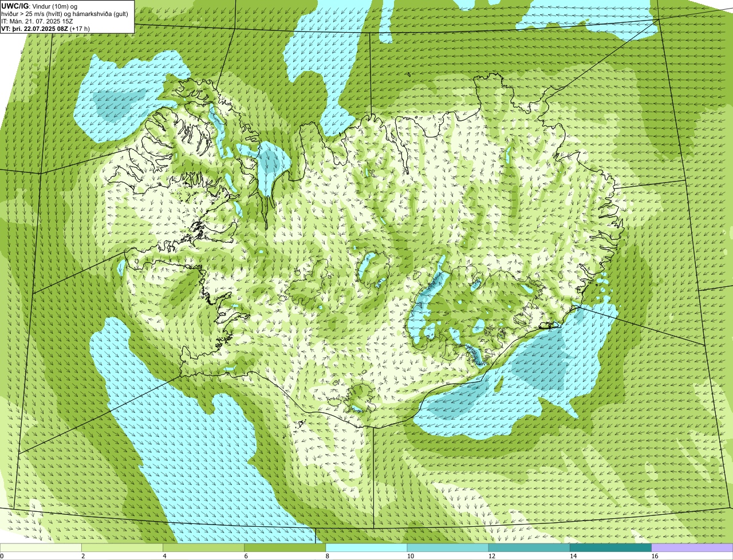Click the legend scale label "8"
Viewport: 733px width, 560px height.
point(327,556)
